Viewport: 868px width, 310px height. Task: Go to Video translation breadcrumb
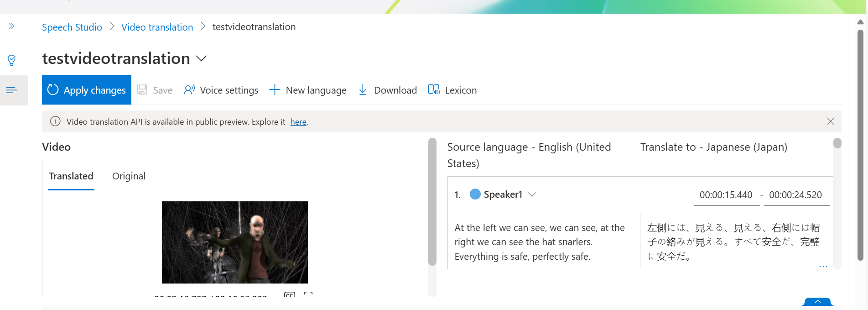[157, 27]
